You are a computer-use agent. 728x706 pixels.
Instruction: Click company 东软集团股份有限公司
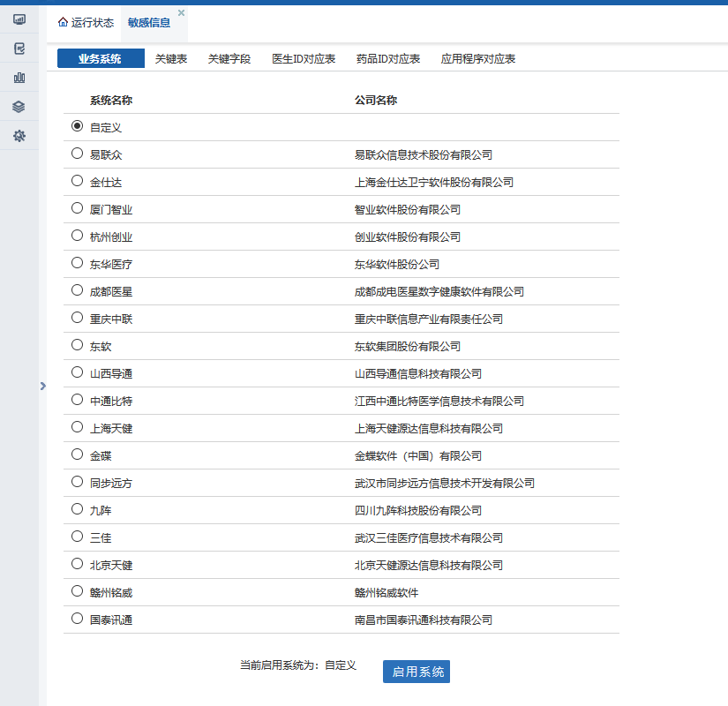407,347
